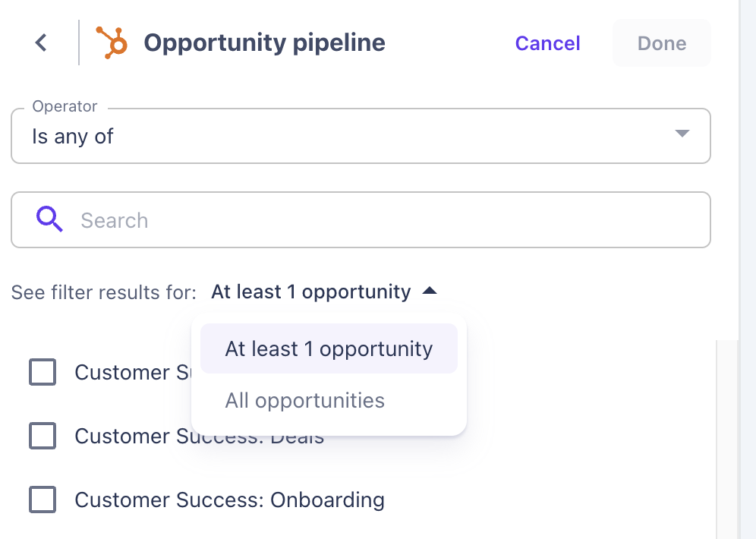Select the highlighted "At least 1 opportunity" menu option
756x539 pixels.
pos(329,349)
